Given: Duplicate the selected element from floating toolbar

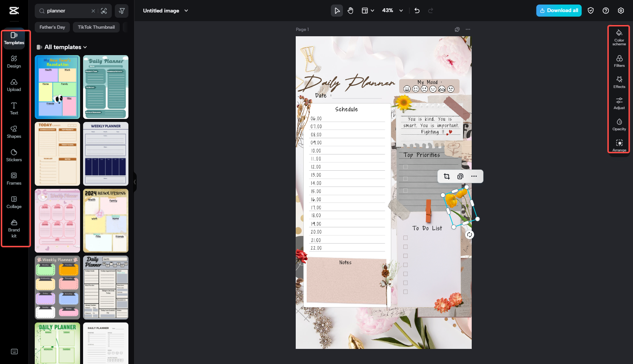Looking at the screenshot, I should 460,176.
